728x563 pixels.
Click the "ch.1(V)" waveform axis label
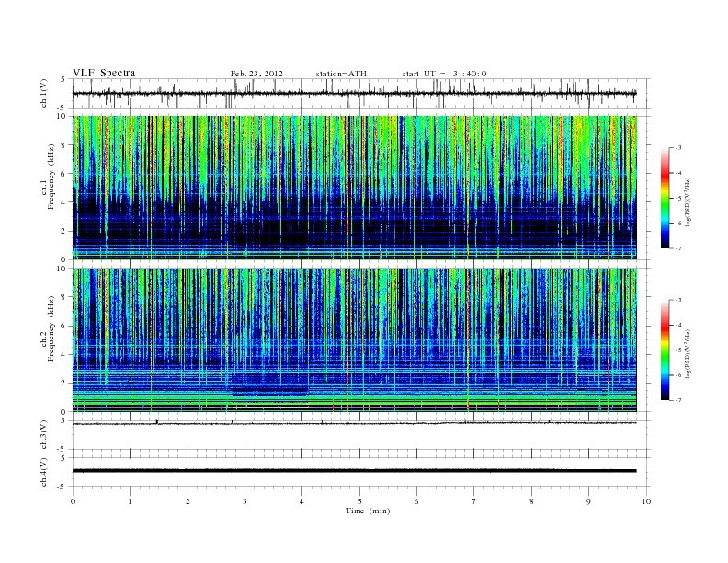coord(44,93)
